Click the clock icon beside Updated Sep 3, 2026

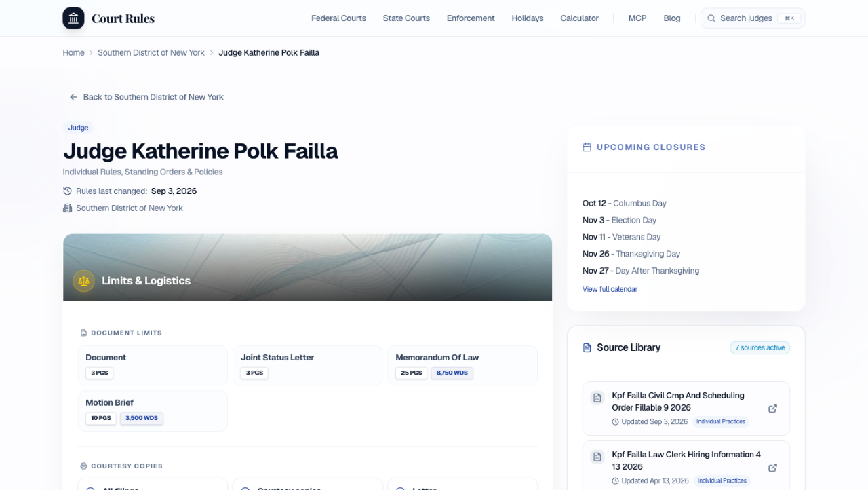point(616,422)
